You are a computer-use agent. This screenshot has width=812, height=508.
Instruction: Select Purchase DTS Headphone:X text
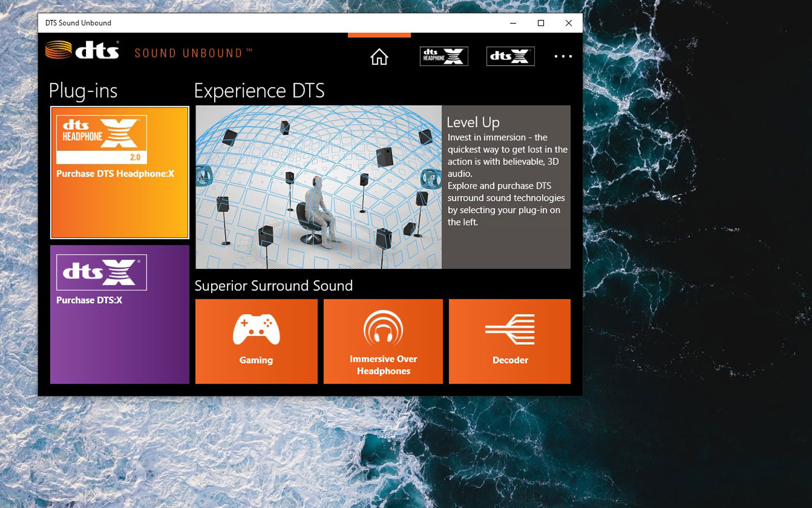tap(115, 174)
